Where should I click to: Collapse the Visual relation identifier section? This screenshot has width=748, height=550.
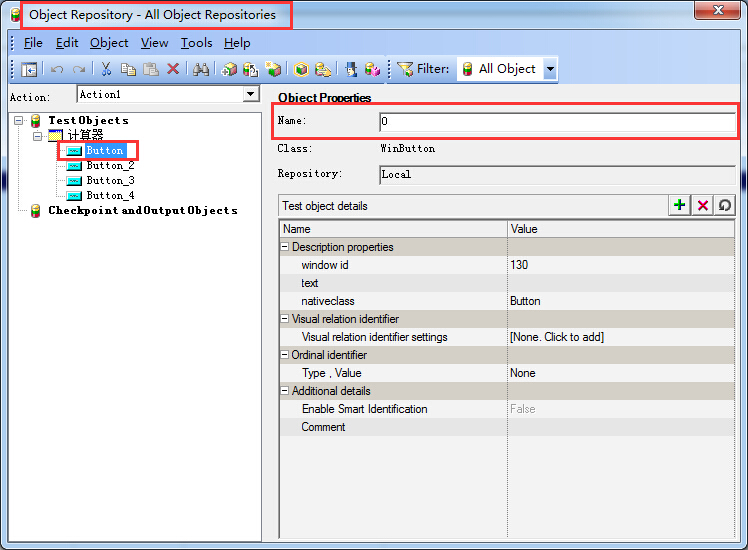click(284, 319)
